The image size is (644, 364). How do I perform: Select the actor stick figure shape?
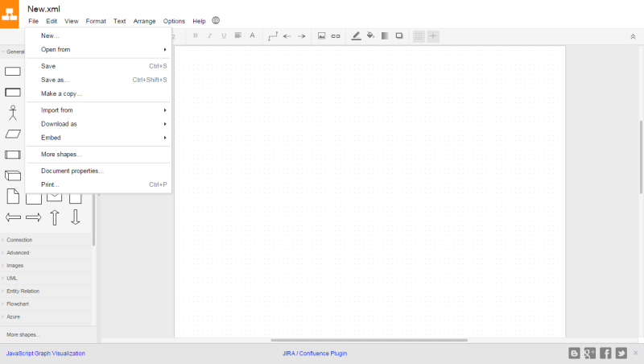pos(12,113)
